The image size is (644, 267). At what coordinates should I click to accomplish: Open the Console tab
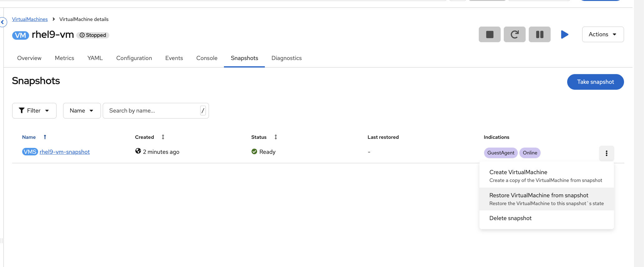207,58
